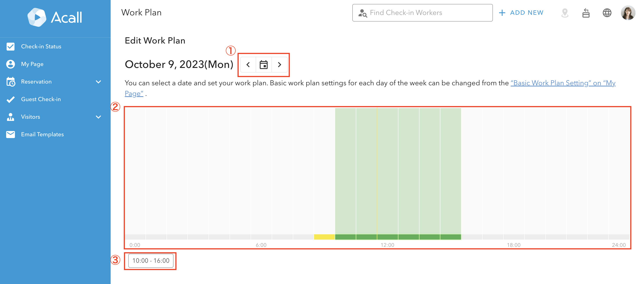This screenshot has height=284, width=644.
Task: Click the ADD NEW button
Action: point(521,13)
